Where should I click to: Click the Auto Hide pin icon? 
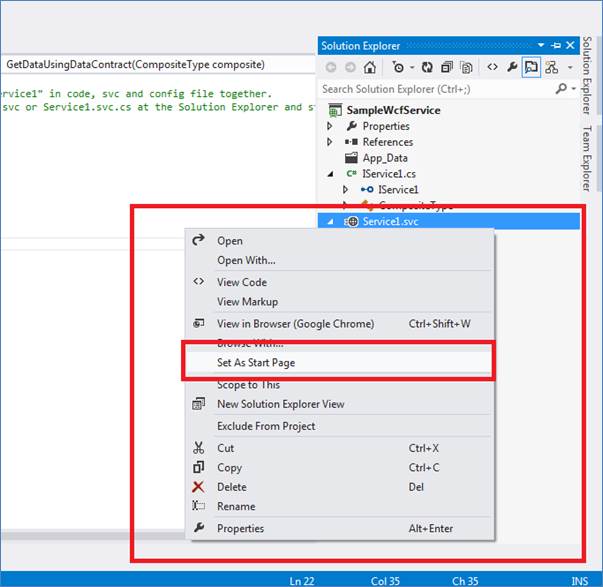556,45
